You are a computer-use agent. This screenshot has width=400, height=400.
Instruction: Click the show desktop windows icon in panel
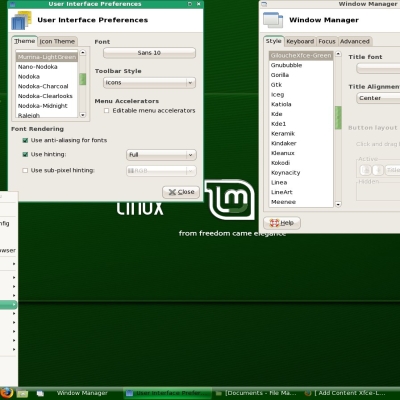[x=40, y=394]
